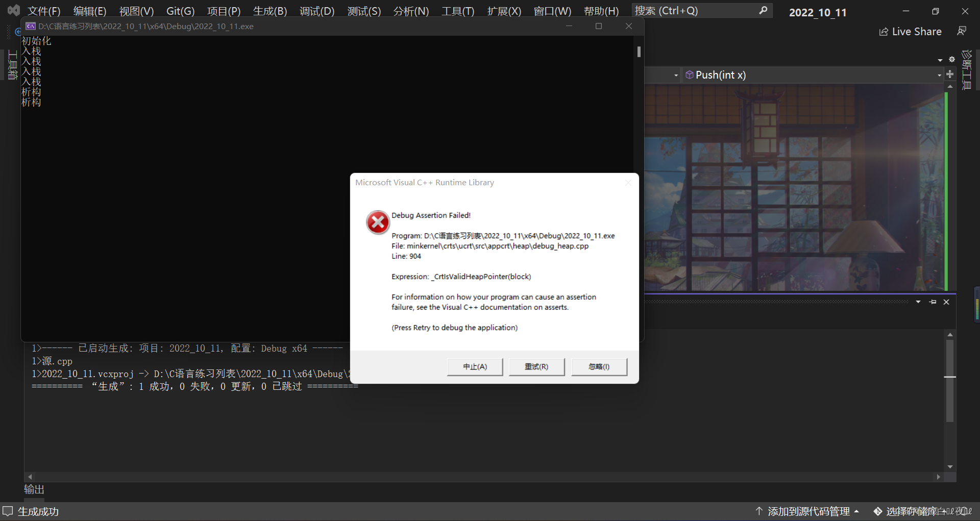Switch to the 输出 tab
This screenshot has width=980, height=521.
[x=33, y=489]
